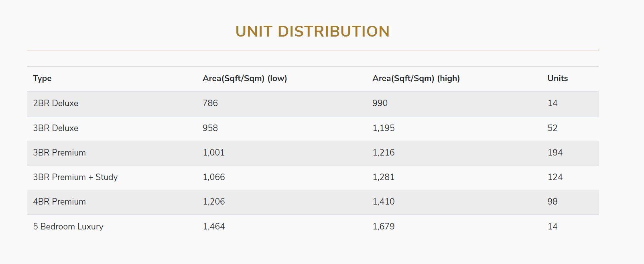Screen dimensions: 644x264
Task: Click the Area(Sqft/Sqm) (high) column header
Action: pyautogui.click(x=416, y=78)
